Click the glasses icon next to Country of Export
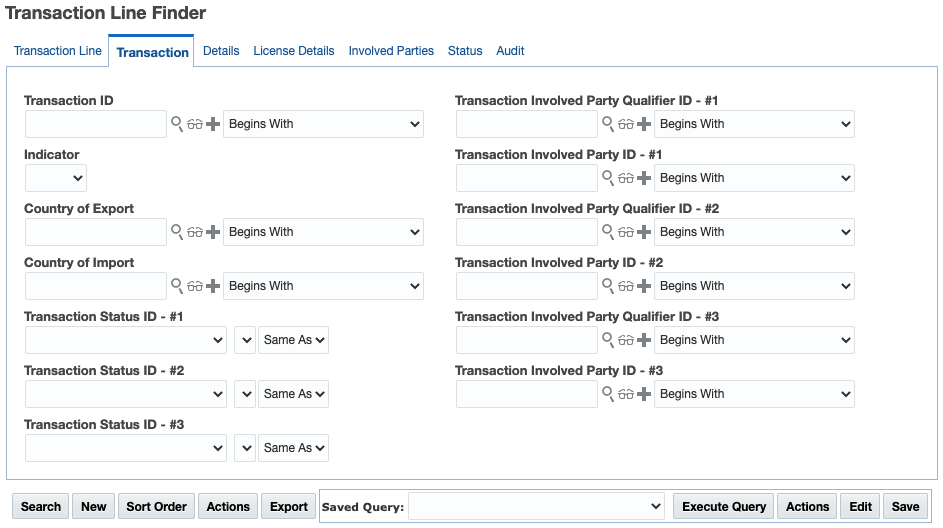 [x=195, y=232]
